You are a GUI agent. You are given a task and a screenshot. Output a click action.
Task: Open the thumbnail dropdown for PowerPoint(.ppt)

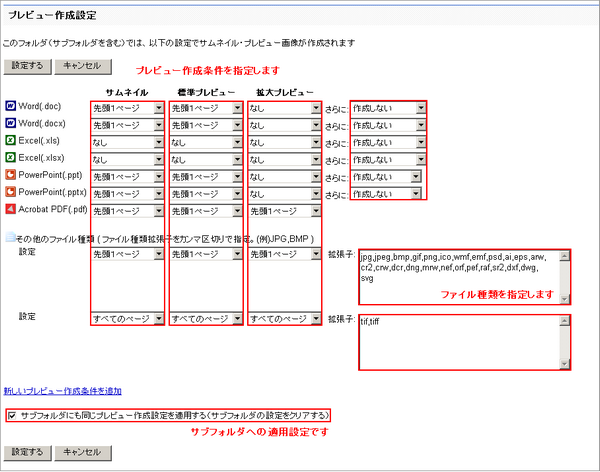[x=128, y=177]
